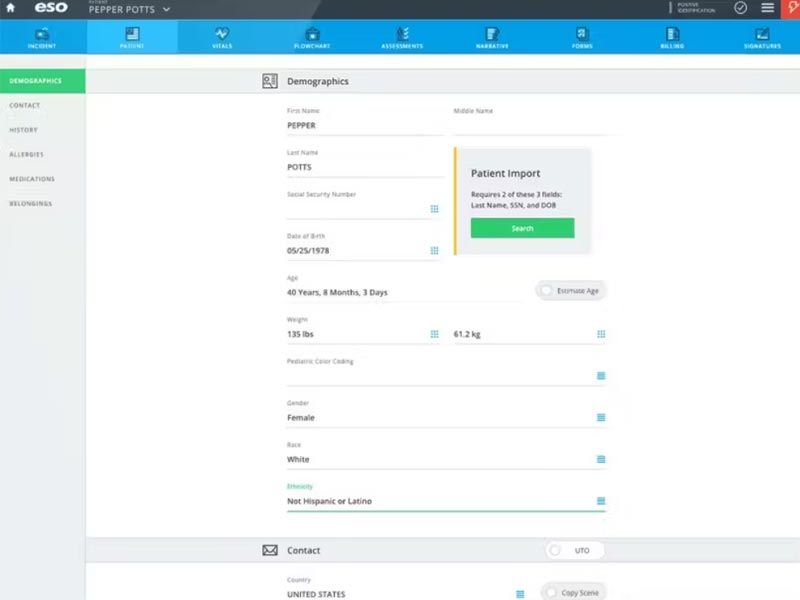Open the Vitals section icon
800x600 pixels.
pos(222,34)
